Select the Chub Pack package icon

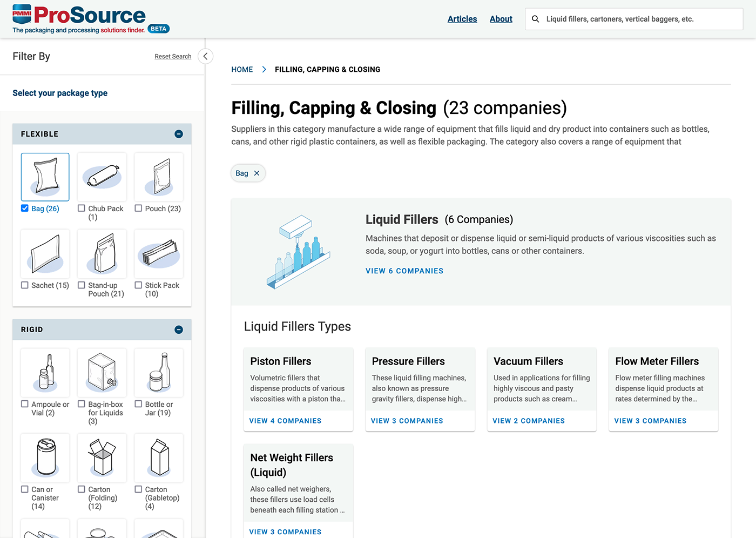[102, 177]
